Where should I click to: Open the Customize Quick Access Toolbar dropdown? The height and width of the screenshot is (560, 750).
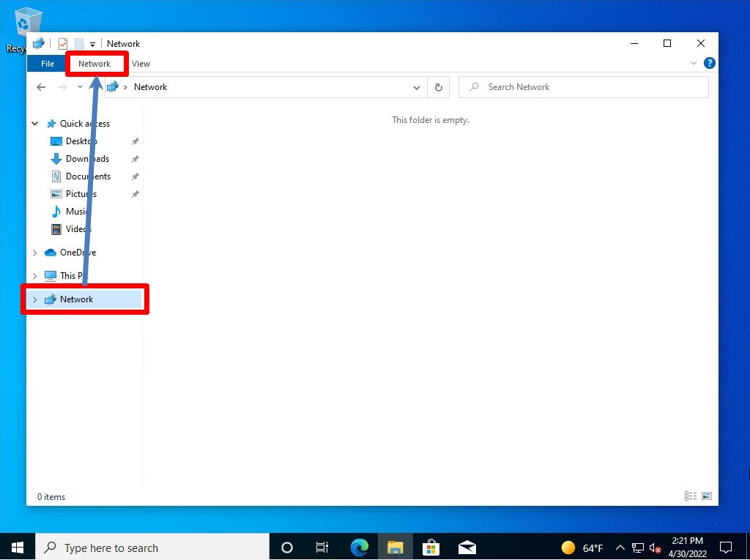(92, 43)
